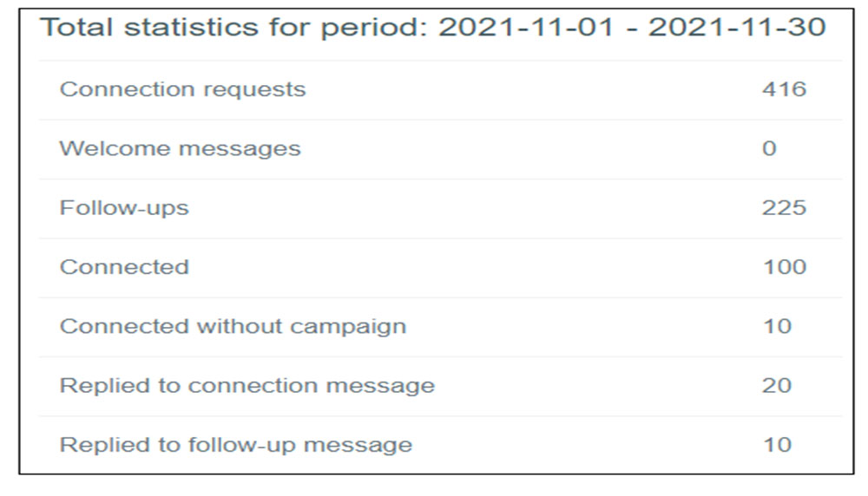
Task: Select the Replied to connection message value 20
Action: tap(777, 385)
